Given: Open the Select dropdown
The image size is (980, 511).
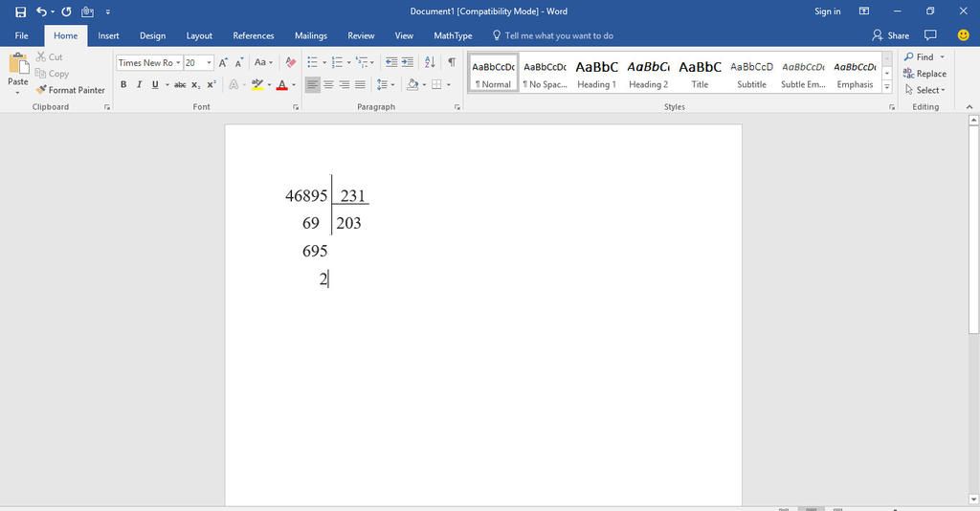Looking at the screenshot, I should [x=925, y=90].
